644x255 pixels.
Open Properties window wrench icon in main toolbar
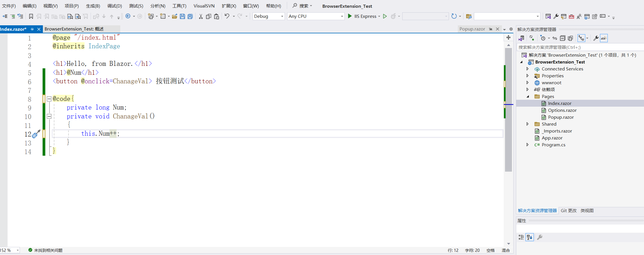[556, 16]
